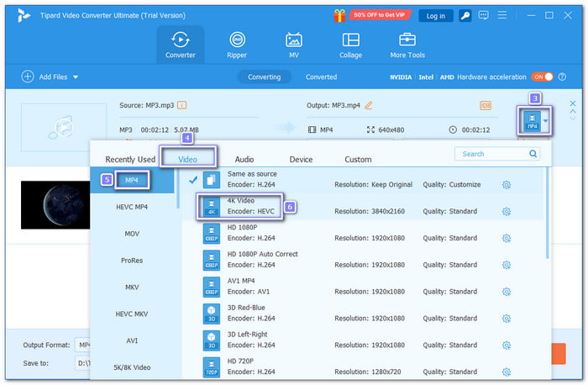Click the Add Files plus icon
The image size is (588, 385).
(x=28, y=76)
